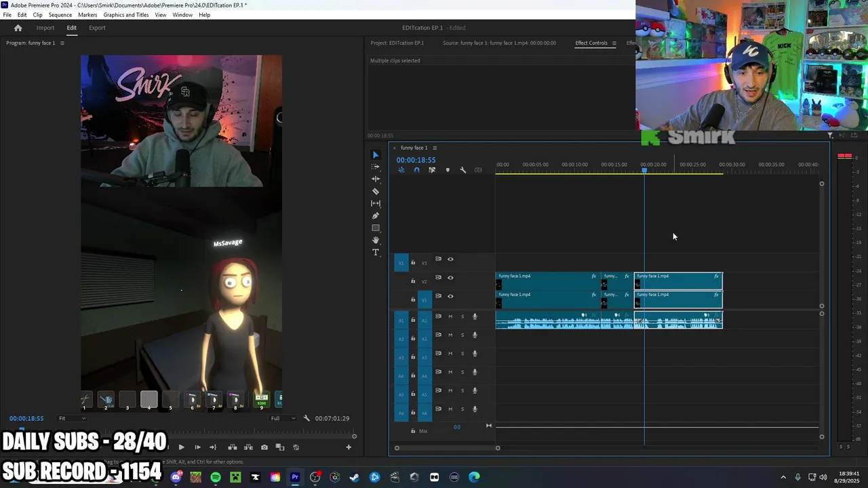Open the Graphics and Titles menu
The image size is (868, 488).
(126, 15)
